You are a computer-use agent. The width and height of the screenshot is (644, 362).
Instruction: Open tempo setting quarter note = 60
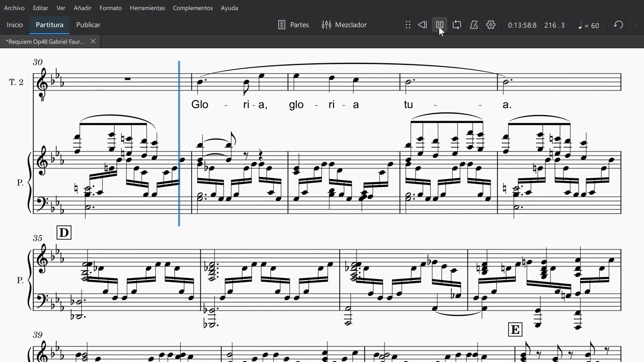point(589,25)
